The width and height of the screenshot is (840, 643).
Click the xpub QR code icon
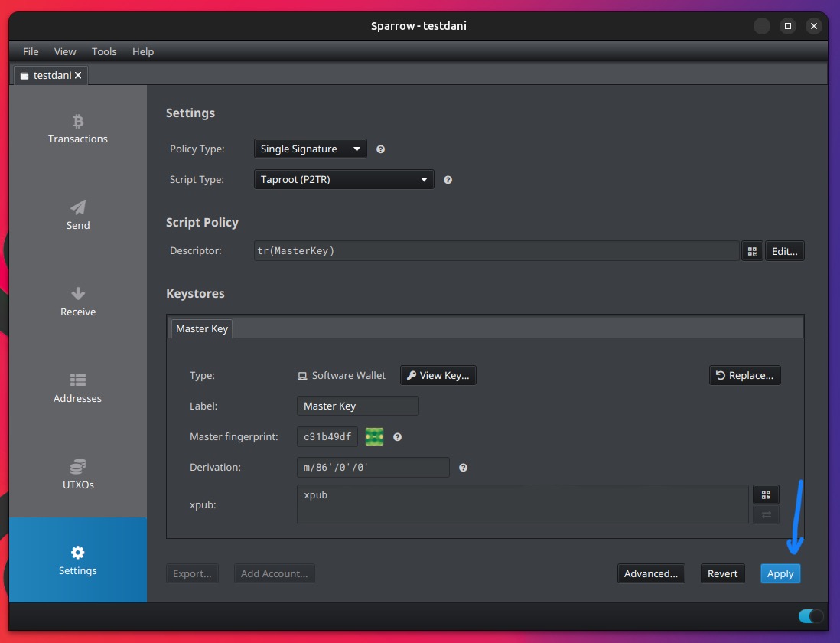tap(766, 494)
